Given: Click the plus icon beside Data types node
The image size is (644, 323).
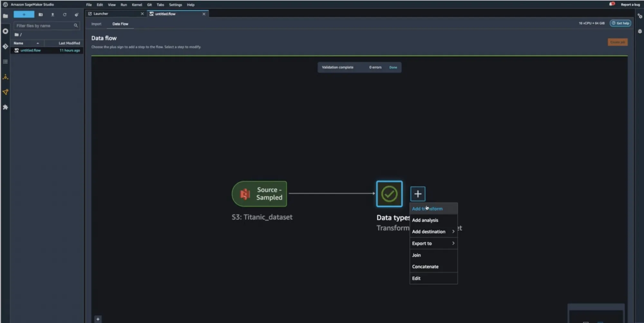Looking at the screenshot, I should [418, 194].
